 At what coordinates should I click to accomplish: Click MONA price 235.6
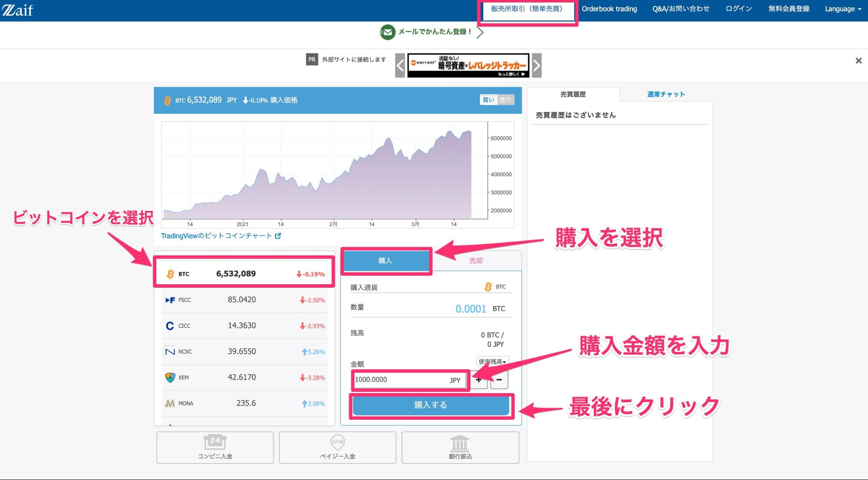[x=246, y=403]
